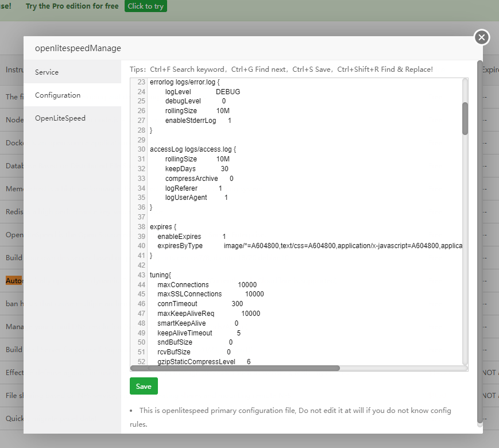This screenshot has height=448, width=499.
Task: Close the openlitespeedManage dialog
Action: 482,37
